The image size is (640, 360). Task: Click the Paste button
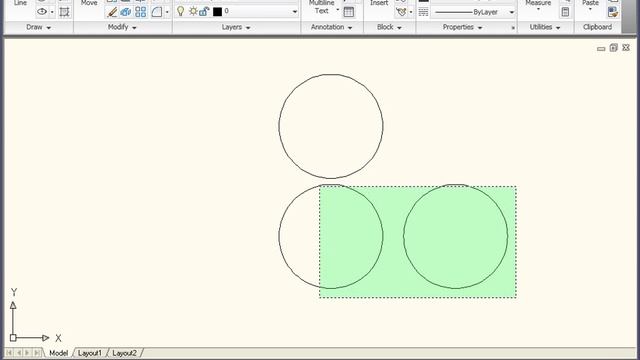590,3
